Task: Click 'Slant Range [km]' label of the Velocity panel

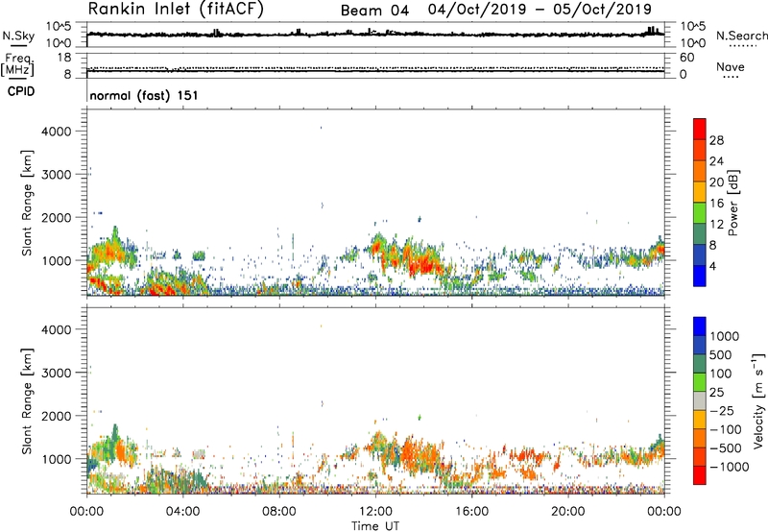Action: pos(27,401)
